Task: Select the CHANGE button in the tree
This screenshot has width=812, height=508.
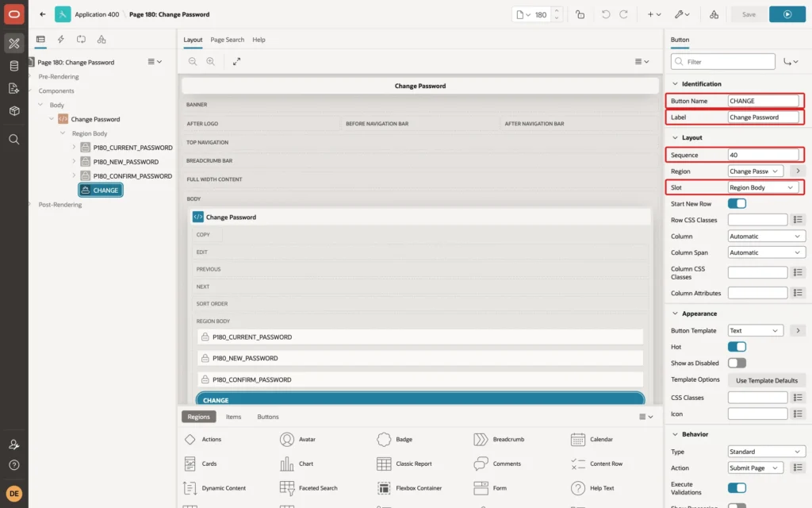Action: [x=101, y=190]
